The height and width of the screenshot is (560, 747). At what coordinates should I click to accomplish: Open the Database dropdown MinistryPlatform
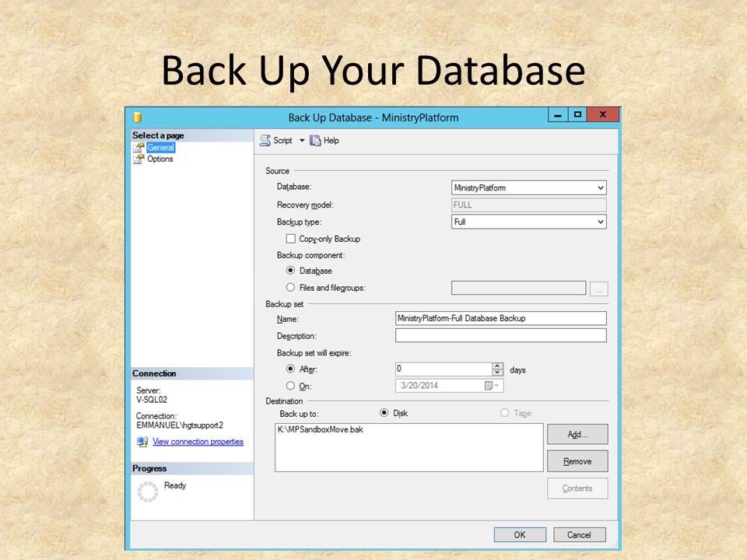pyautogui.click(x=528, y=187)
